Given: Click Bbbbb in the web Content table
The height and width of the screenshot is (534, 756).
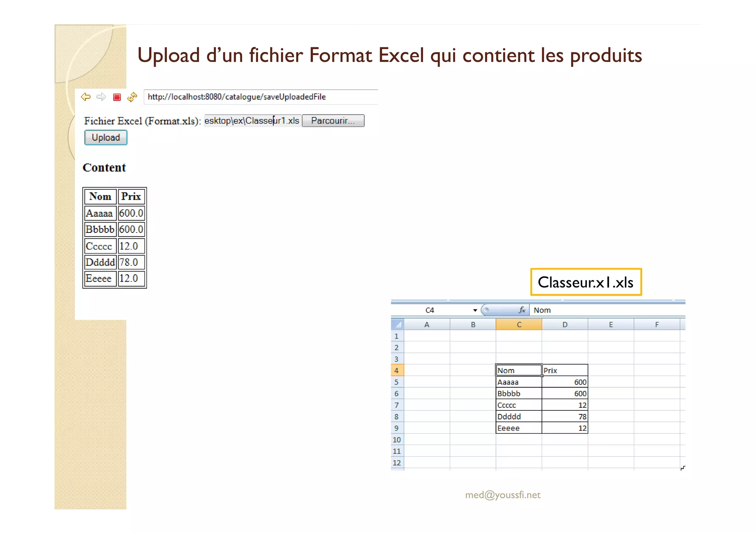Looking at the screenshot, I should tap(100, 229).
